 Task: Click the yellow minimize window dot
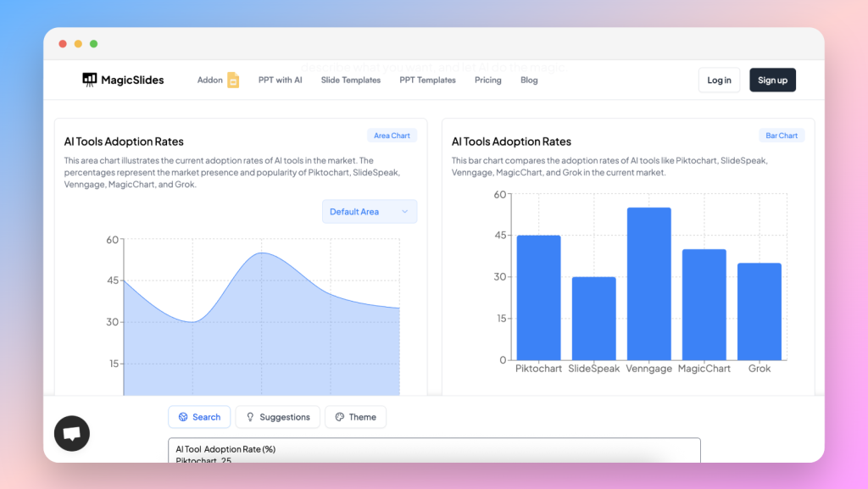(78, 44)
